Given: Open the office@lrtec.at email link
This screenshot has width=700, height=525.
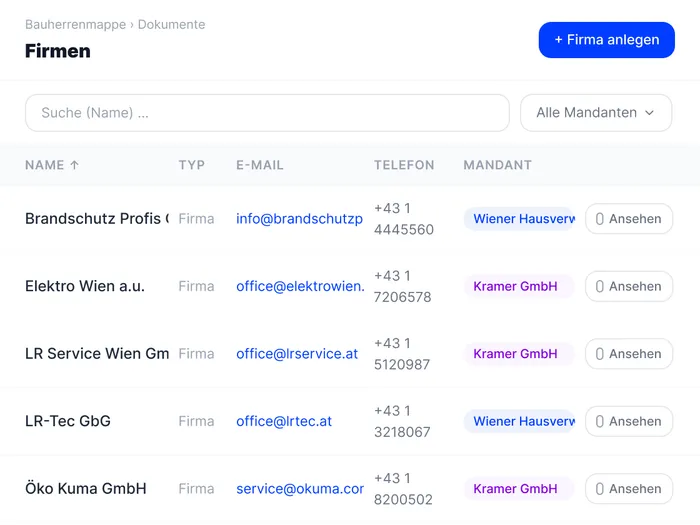Looking at the screenshot, I should pyautogui.click(x=284, y=421).
